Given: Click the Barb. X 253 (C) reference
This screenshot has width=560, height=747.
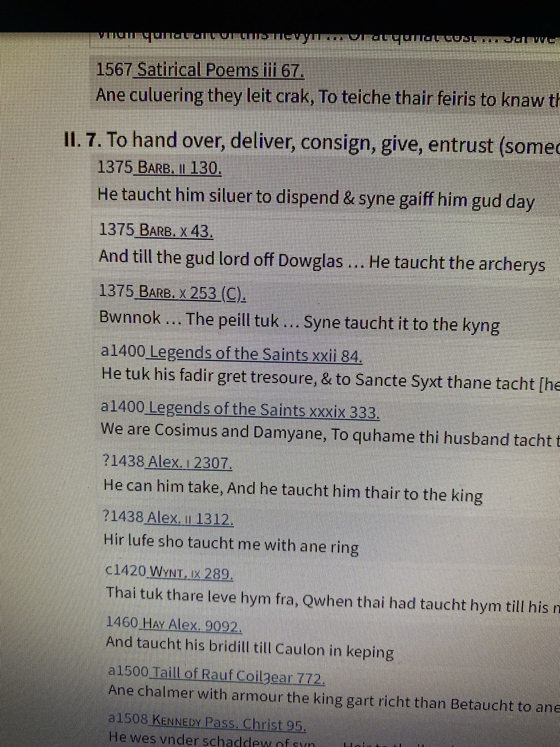Looking at the screenshot, I should coord(191,293).
